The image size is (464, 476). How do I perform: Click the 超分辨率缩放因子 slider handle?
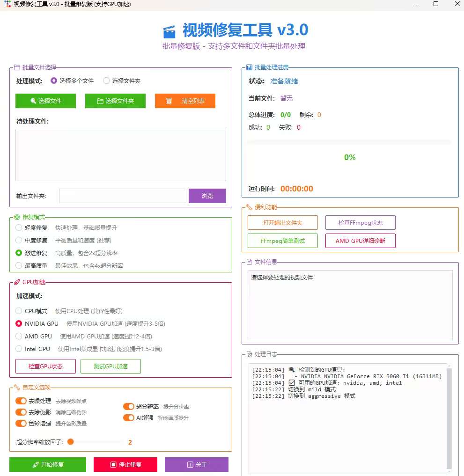coord(71,442)
